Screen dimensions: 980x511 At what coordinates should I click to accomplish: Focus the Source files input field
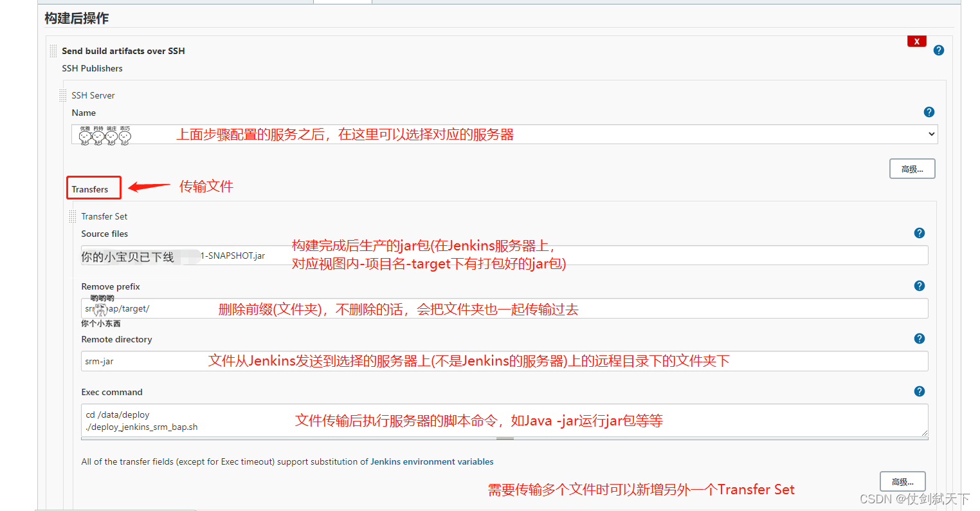click(x=505, y=256)
